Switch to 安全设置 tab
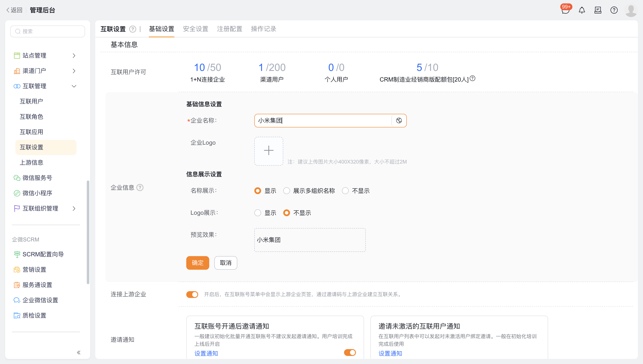Viewport: 643px width, 364px height. coord(195,29)
